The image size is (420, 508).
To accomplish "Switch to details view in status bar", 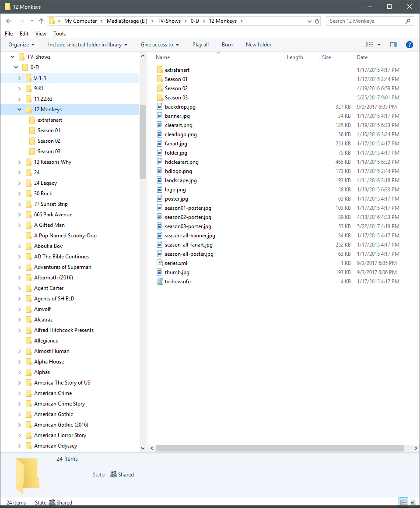I will point(403,502).
